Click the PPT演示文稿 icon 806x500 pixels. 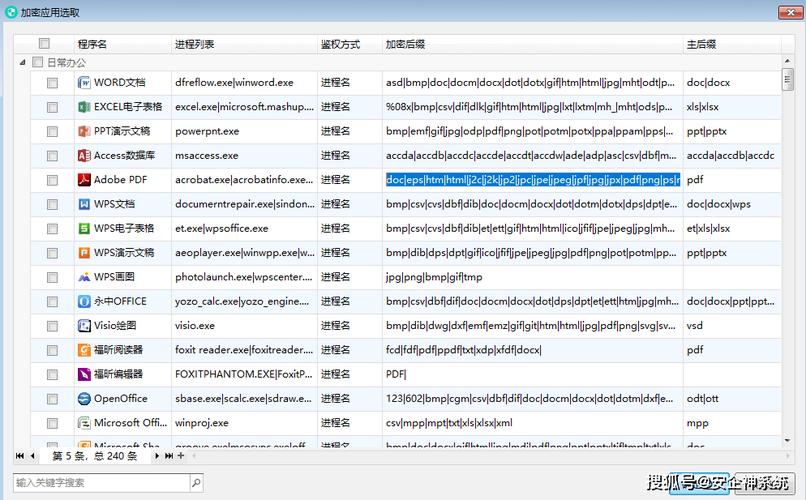click(84, 131)
